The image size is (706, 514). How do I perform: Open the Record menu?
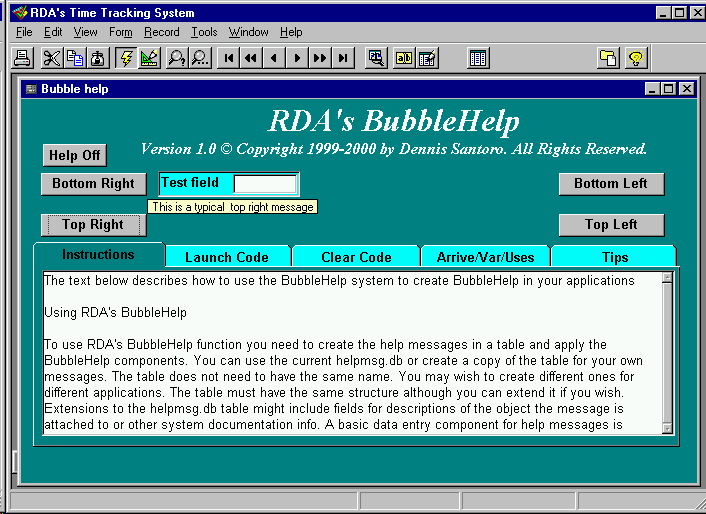pyautogui.click(x=162, y=32)
